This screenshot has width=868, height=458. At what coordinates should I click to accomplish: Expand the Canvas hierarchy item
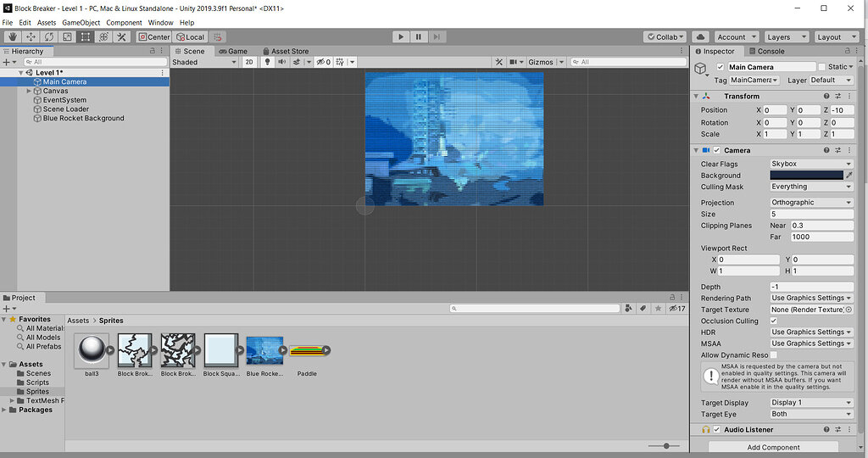[29, 91]
